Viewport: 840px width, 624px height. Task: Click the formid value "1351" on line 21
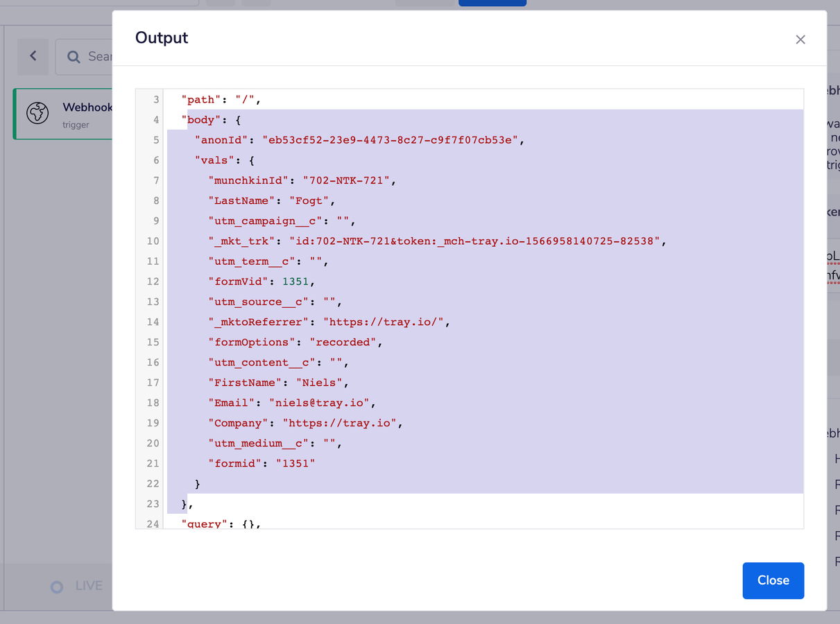click(x=295, y=463)
